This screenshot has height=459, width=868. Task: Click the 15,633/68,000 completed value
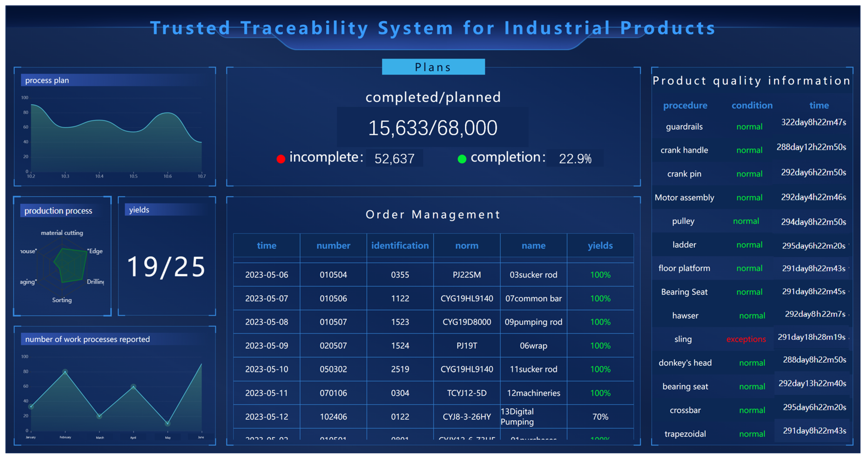tap(433, 128)
